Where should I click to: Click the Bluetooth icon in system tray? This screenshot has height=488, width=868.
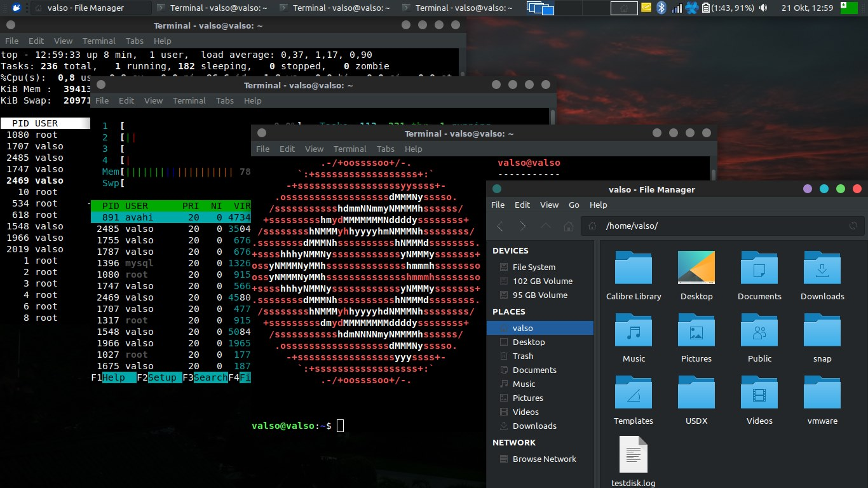(x=661, y=8)
